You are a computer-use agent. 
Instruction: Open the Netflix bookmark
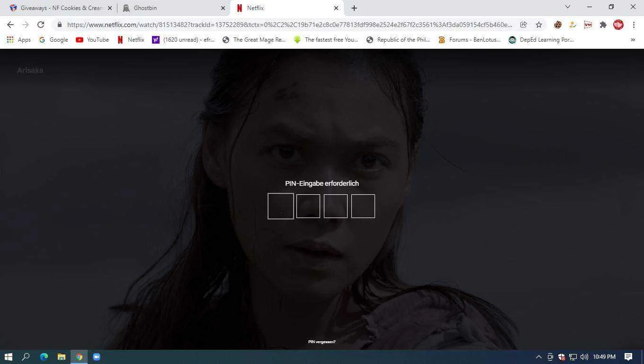point(131,40)
